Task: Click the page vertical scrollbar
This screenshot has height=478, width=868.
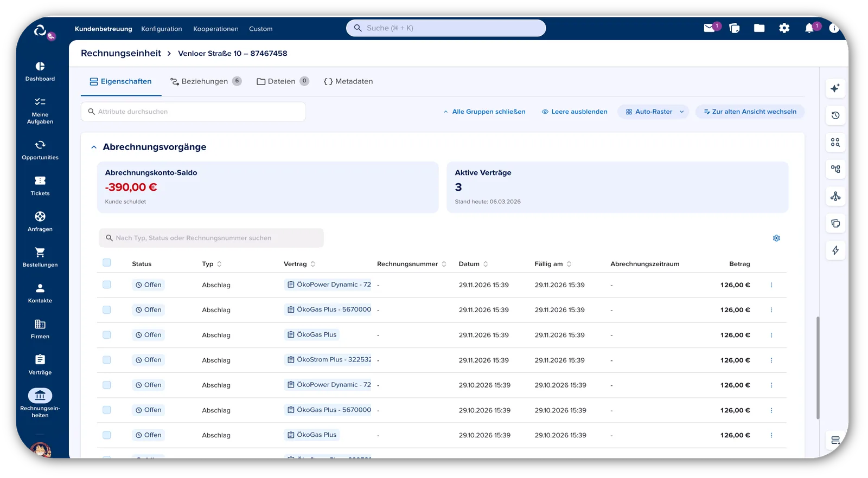Action: pyautogui.click(x=818, y=368)
